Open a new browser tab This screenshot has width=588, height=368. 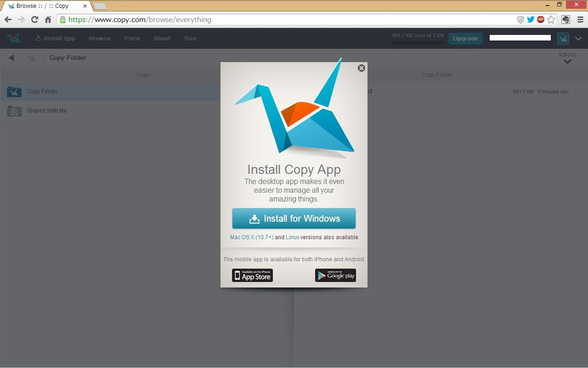click(x=100, y=6)
